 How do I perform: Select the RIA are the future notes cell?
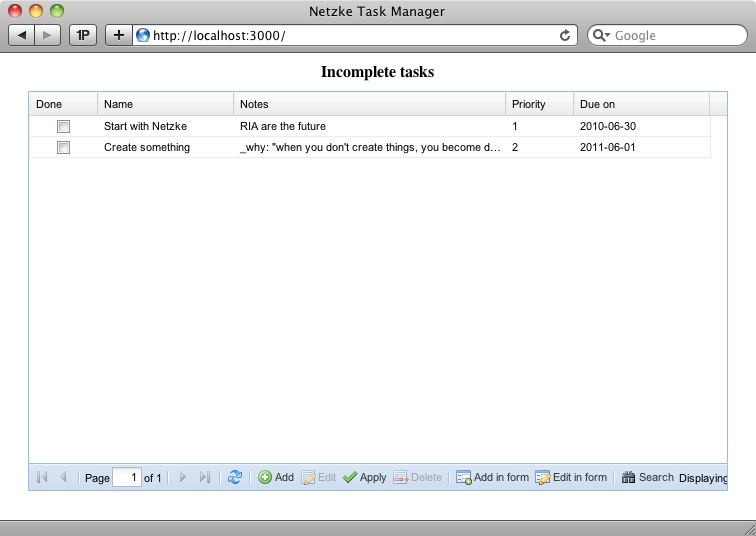[369, 127]
